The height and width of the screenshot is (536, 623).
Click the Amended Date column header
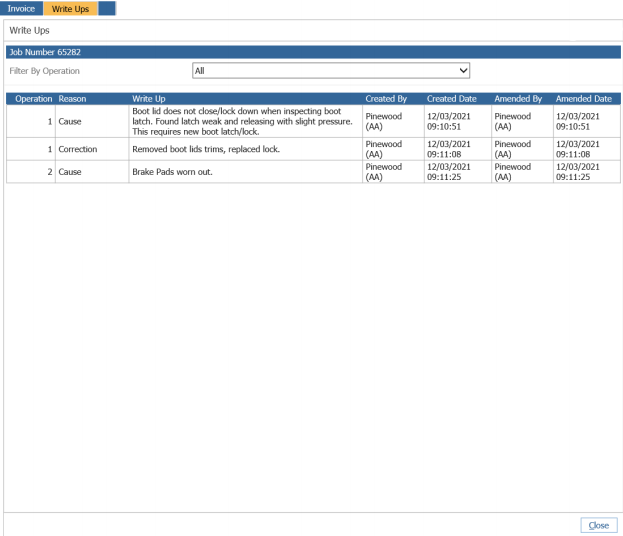point(583,99)
